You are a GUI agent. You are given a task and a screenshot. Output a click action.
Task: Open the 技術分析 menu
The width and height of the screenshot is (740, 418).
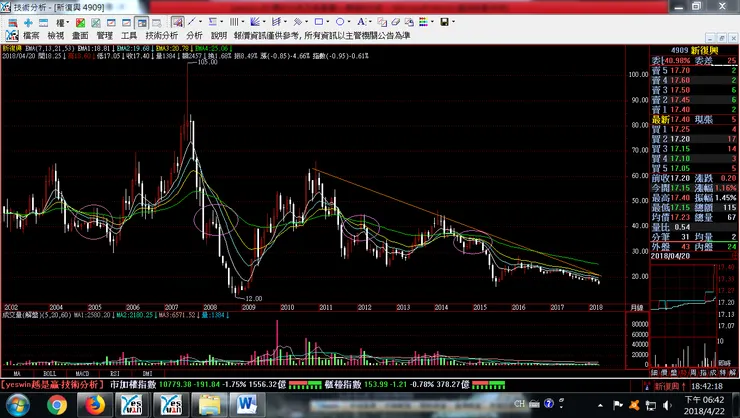[x=162, y=35]
